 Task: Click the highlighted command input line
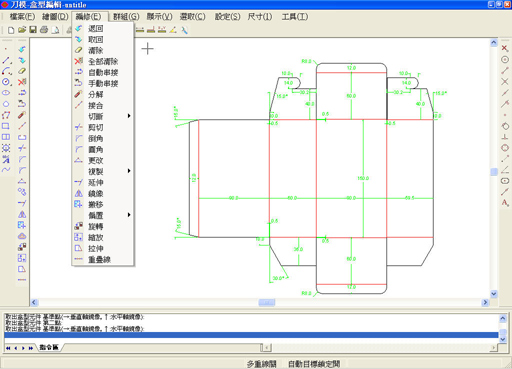click(251, 335)
